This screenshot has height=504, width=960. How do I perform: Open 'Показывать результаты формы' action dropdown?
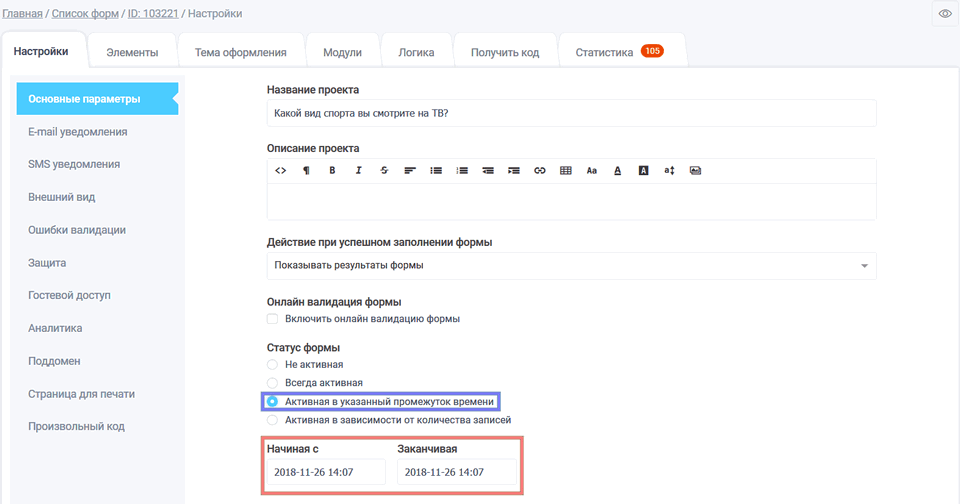pos(571,266)
